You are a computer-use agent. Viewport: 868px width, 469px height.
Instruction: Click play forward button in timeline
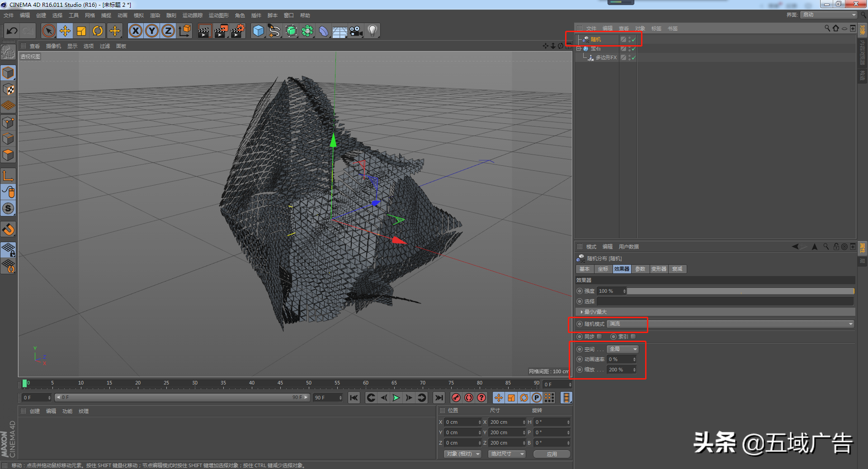click(396, 398)
